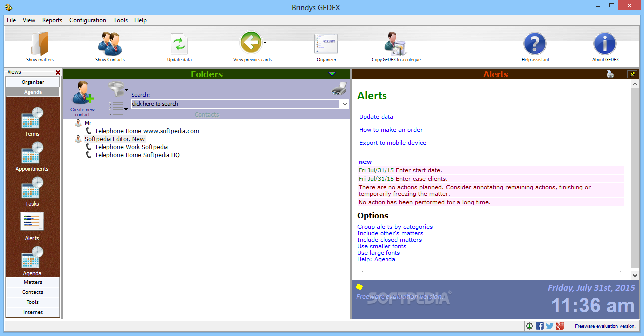Open 'Export to mobile device' link
644x336 pixels.
click(392, 143)
